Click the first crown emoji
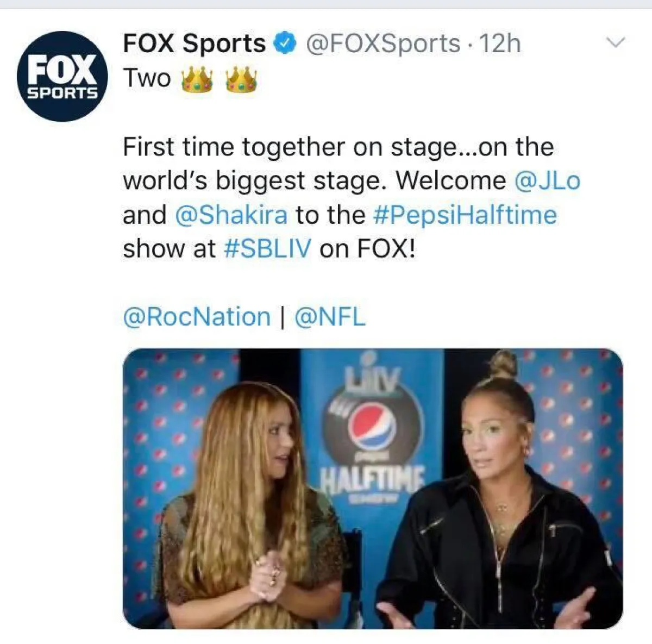This screenshot has height=644, width=652. click(196, 80)
